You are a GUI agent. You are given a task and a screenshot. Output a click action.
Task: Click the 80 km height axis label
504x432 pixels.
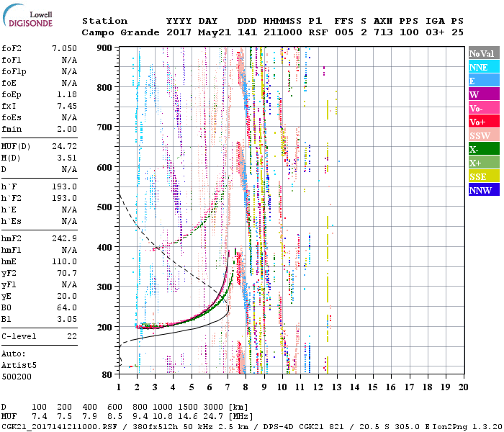tap(107, 375)
